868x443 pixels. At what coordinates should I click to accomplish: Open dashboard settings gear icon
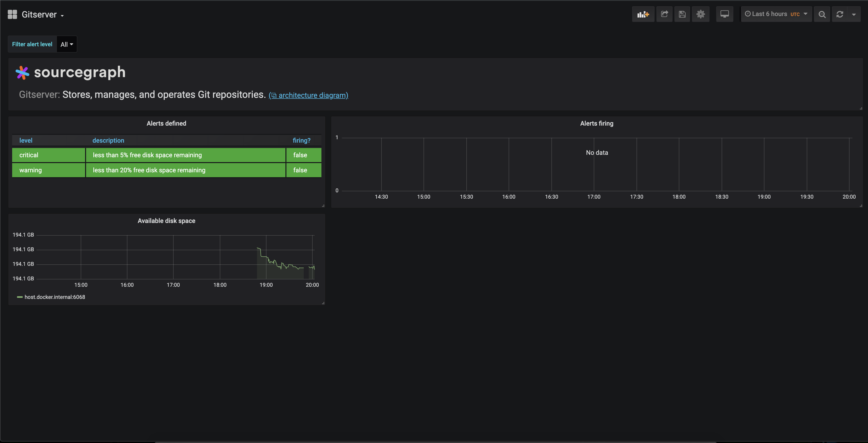click(x=700, y=14)
